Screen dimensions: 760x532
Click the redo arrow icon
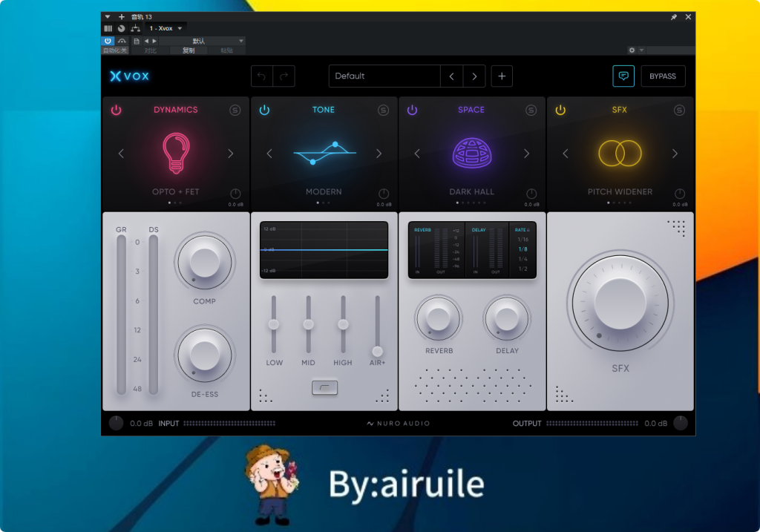(x=284, y=76)
